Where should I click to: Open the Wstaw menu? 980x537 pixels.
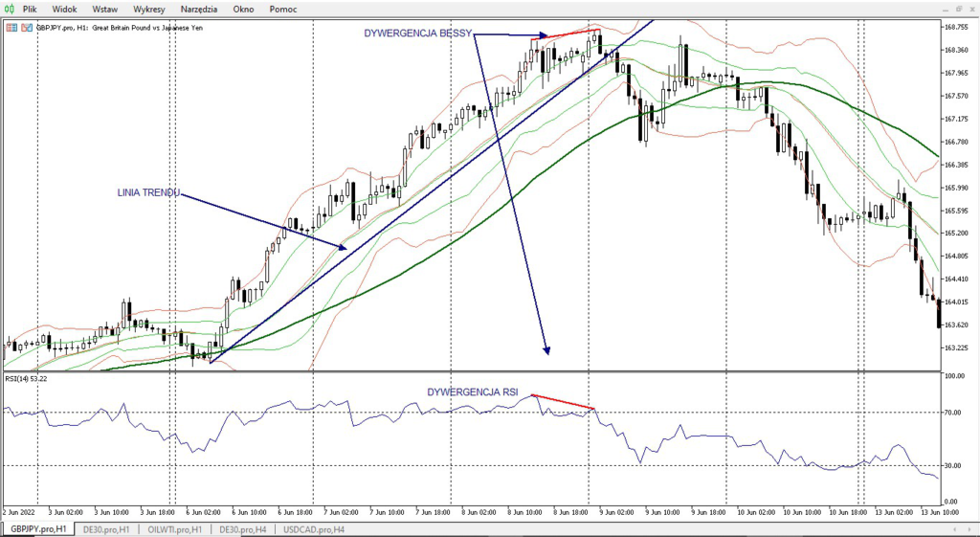105,9
